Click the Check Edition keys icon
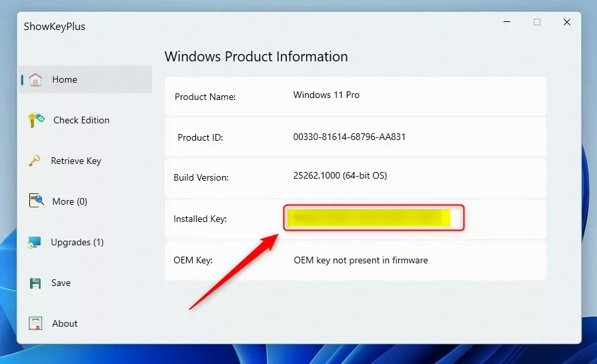597x364 pixels. [36, 120]
